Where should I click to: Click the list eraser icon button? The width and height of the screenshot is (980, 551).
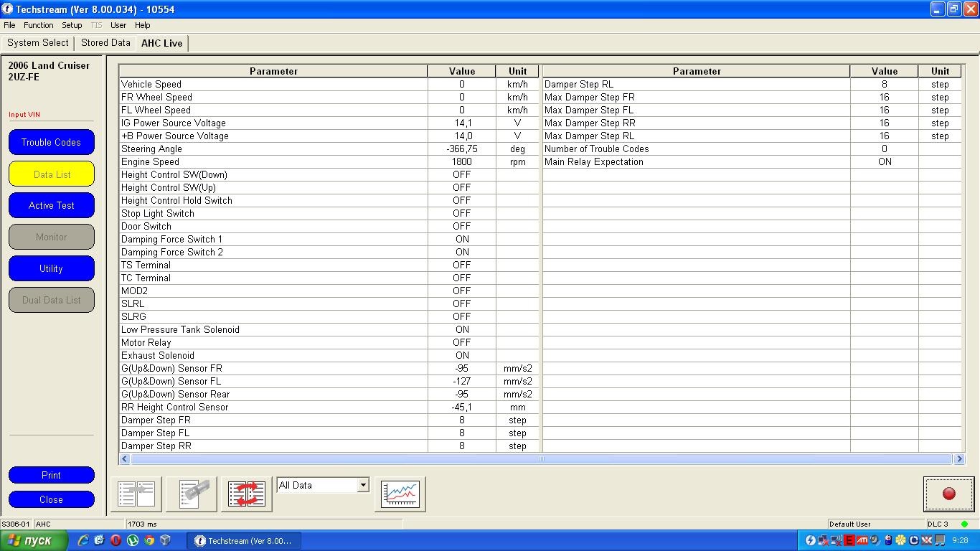coord(191,494)
